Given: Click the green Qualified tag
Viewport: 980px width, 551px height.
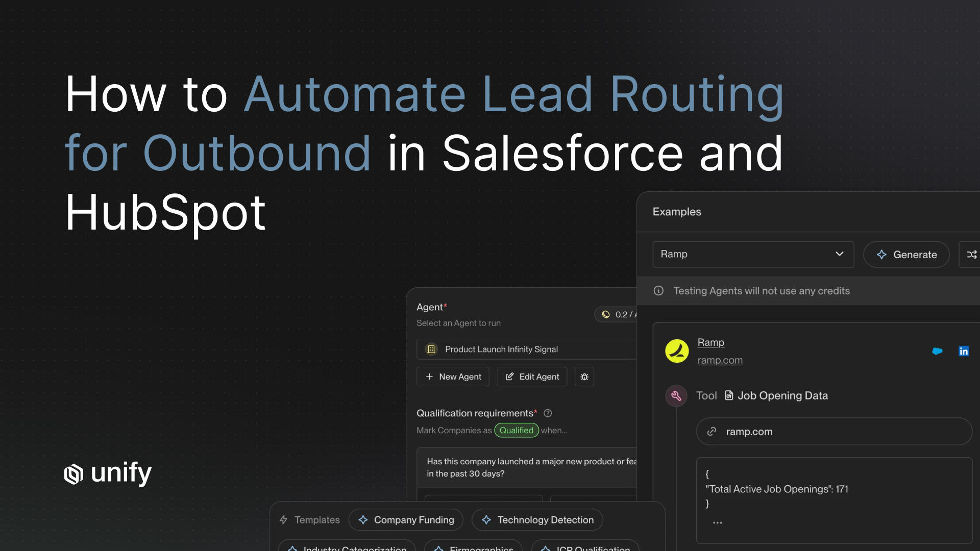Looking at the screenshot, I should pyautogui.click(x=517, y=430).
